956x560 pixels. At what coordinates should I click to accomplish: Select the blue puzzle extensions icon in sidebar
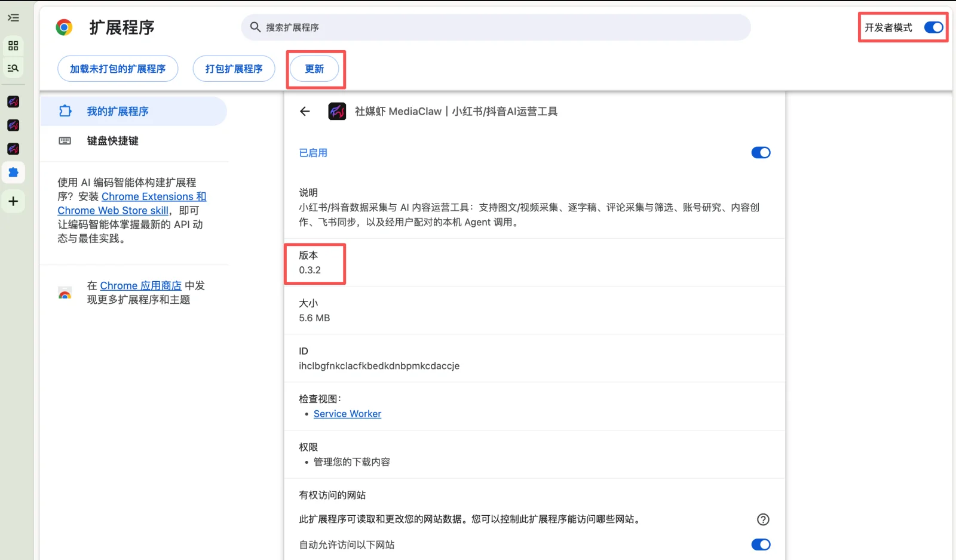(x=13, y=173)
